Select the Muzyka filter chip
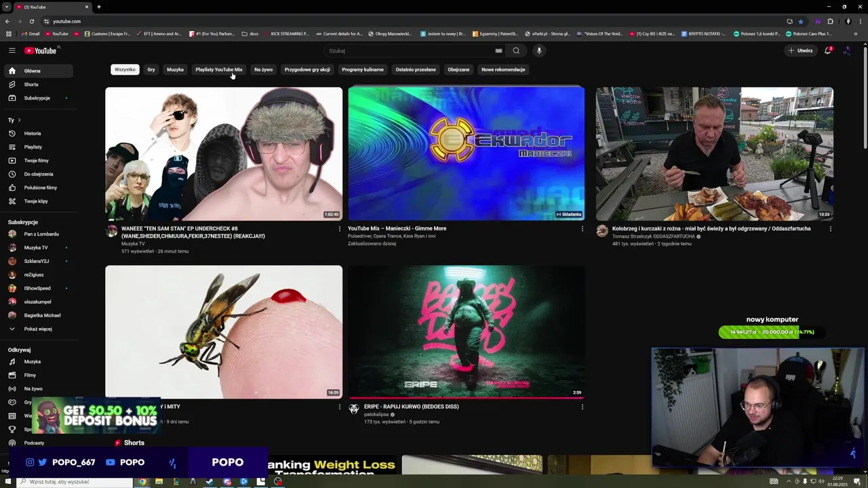The width and height of the screenshot is (868, 488). point(175,69)
